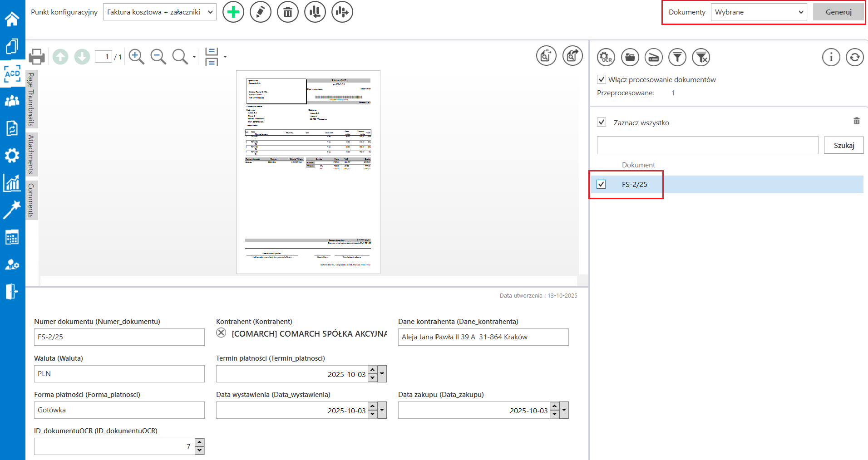Zoom out of the document preview
This screenshot has height=460, width=868.
[158, 57]
